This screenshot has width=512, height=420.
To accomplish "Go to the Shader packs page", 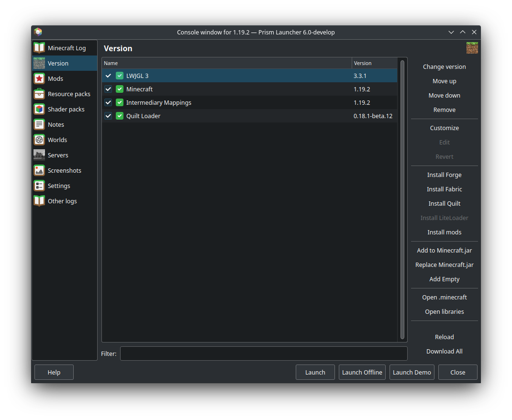I will [65, 110].
